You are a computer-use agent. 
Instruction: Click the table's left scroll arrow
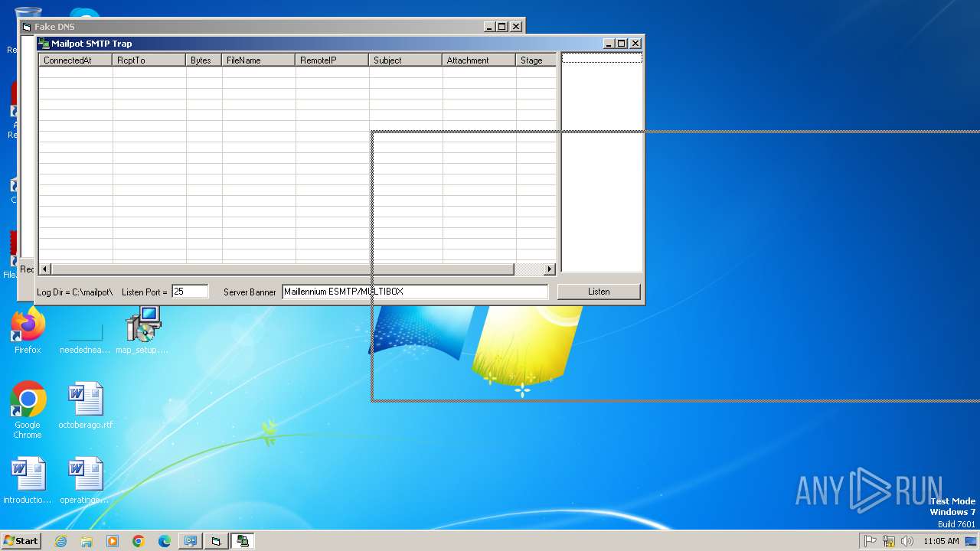(x=44, y=269)
